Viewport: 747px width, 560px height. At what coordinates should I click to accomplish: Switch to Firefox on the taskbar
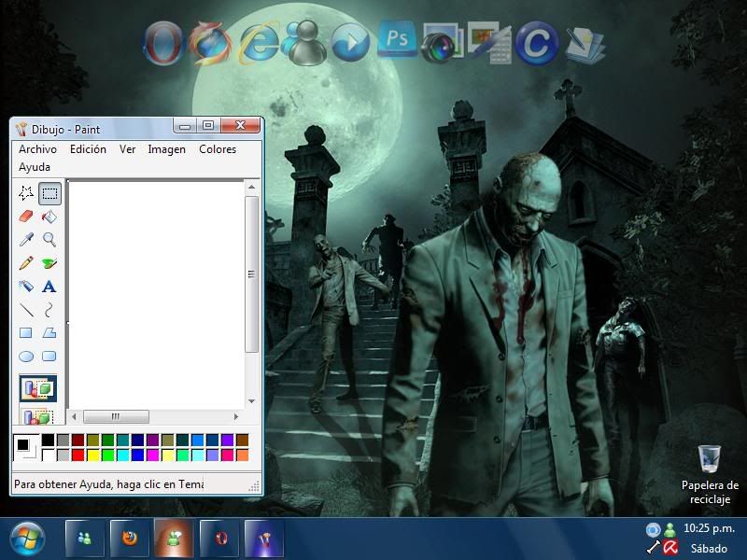(130, 539)
